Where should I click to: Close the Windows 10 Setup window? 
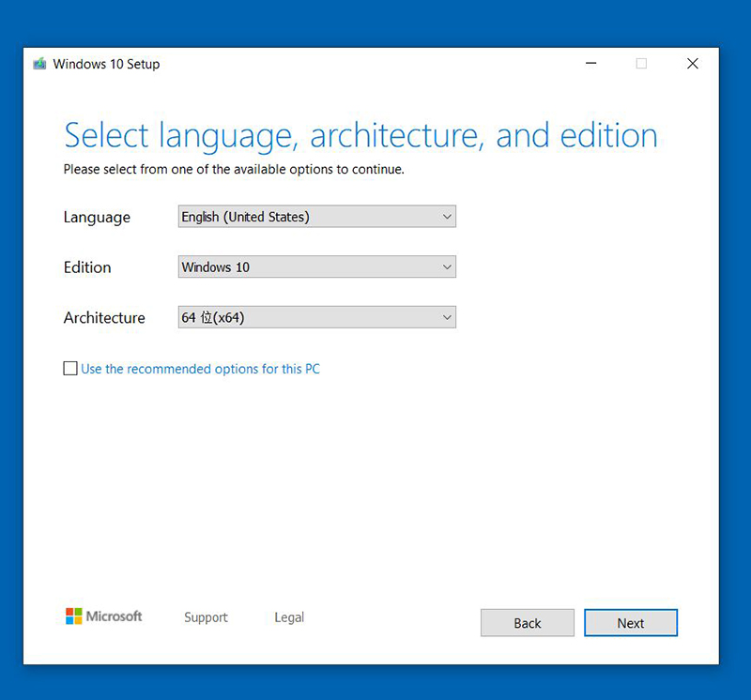click(692, 64)
